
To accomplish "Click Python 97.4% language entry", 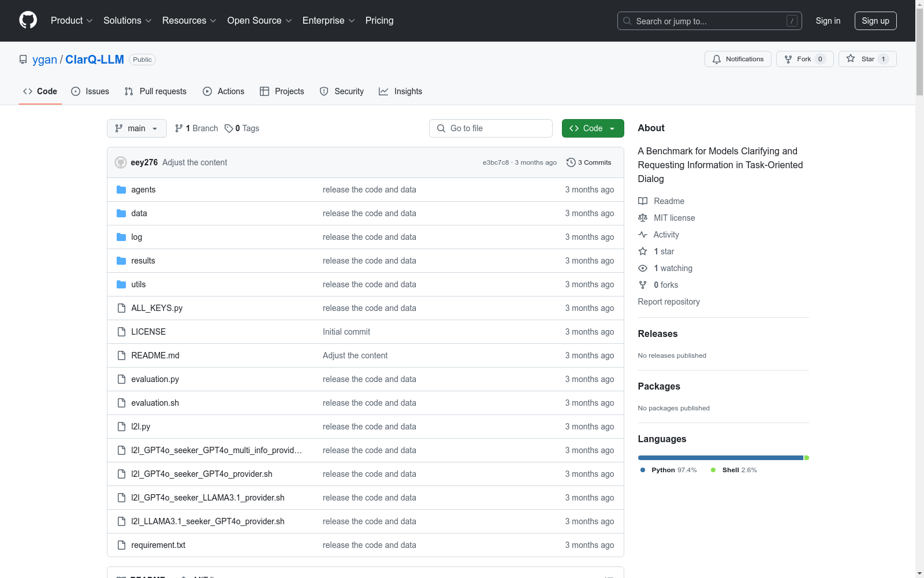I will tap(669, 470).
